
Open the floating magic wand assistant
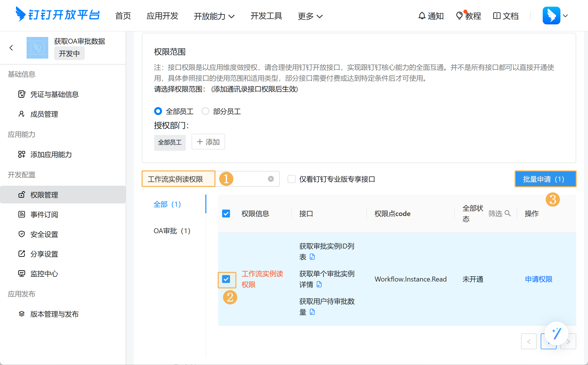click(x=556, y=333)
